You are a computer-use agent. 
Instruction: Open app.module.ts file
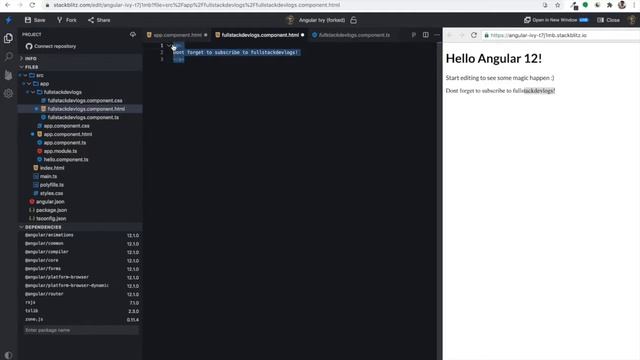tap(60, 151)
